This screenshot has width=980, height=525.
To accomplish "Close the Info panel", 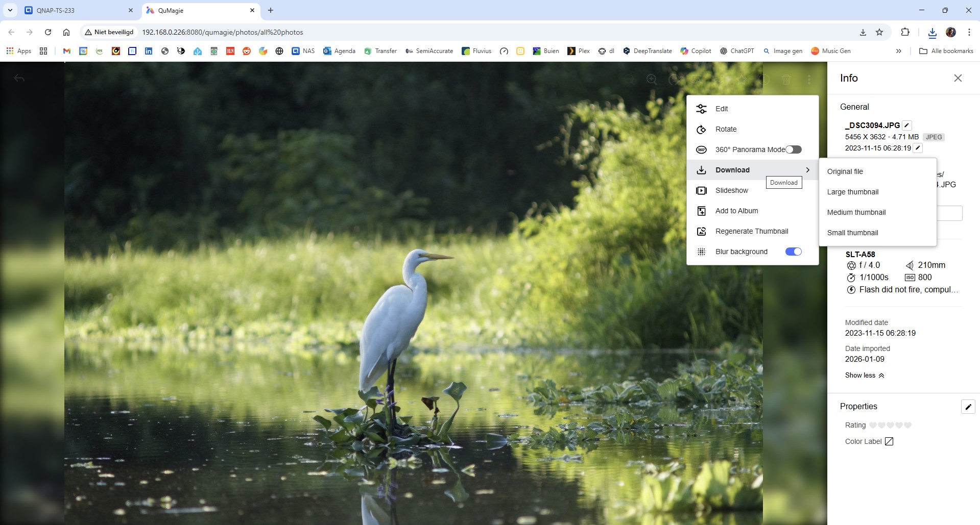I will click(958, 78).
